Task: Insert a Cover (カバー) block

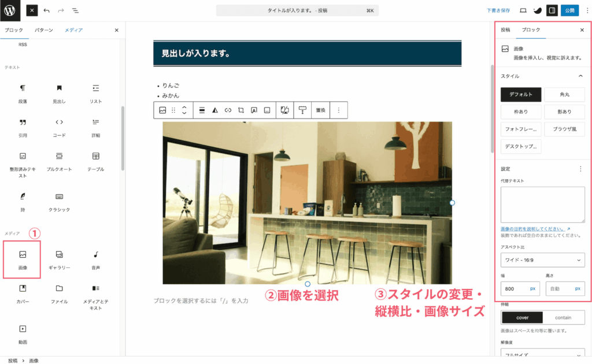Action: (x=23, y=294)
